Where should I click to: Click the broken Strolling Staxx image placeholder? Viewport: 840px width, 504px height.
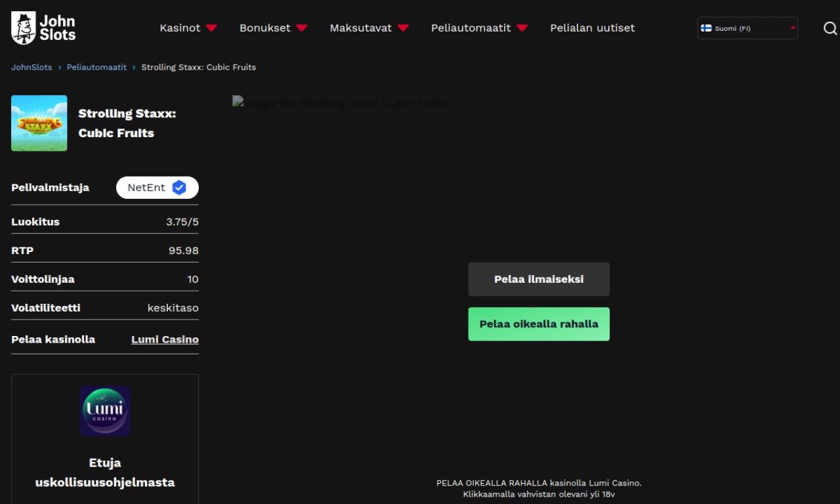341,103
